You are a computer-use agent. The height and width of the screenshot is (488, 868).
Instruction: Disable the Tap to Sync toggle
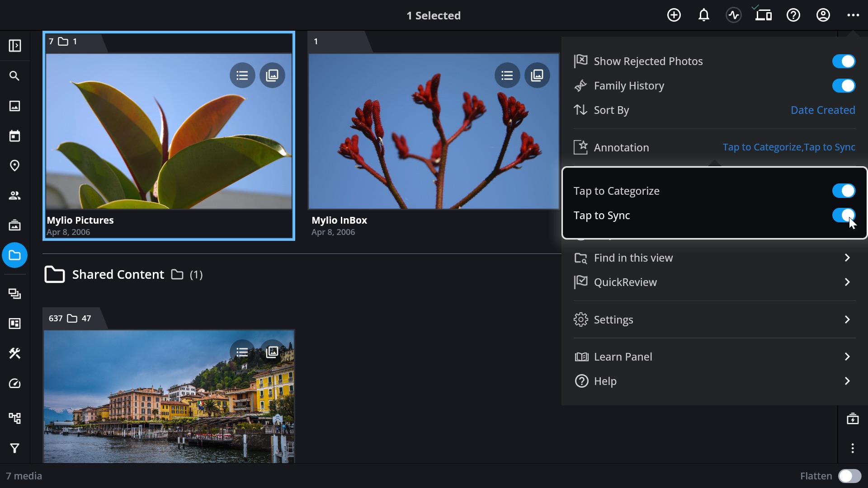coord(844,216)
